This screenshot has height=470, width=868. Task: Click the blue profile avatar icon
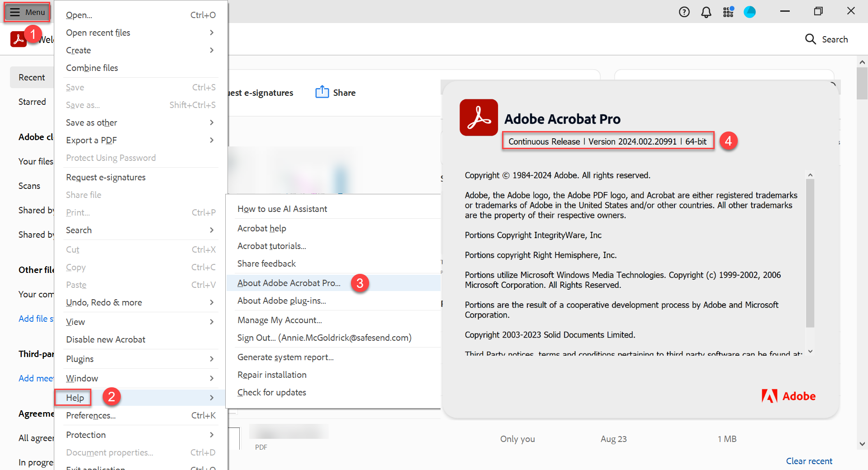pyautogui.click(x=749, y=12)
